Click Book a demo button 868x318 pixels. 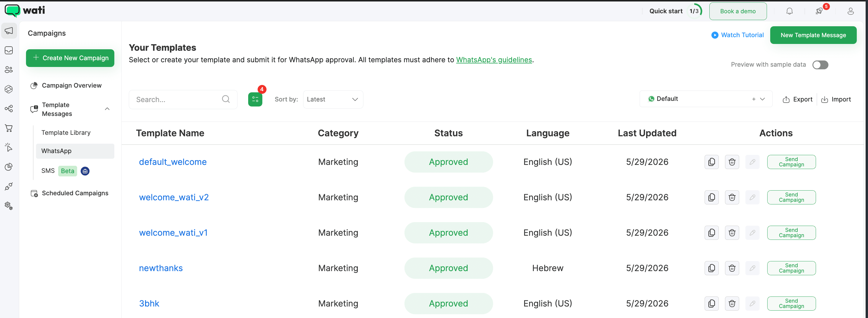coord(738,11)
